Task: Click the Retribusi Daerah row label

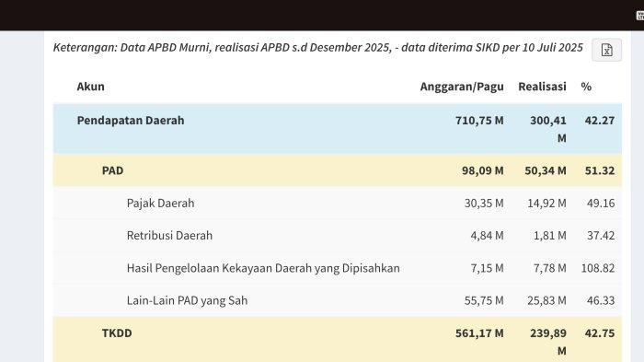Action: [169, 235]
